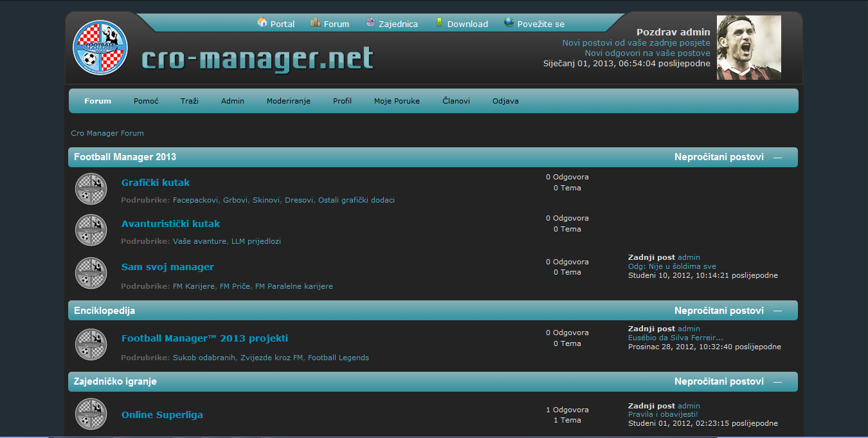Click the Povežite se top navigation link
Image resolution: width=868 pixels, height=438 pixels.
click(541, 24)
